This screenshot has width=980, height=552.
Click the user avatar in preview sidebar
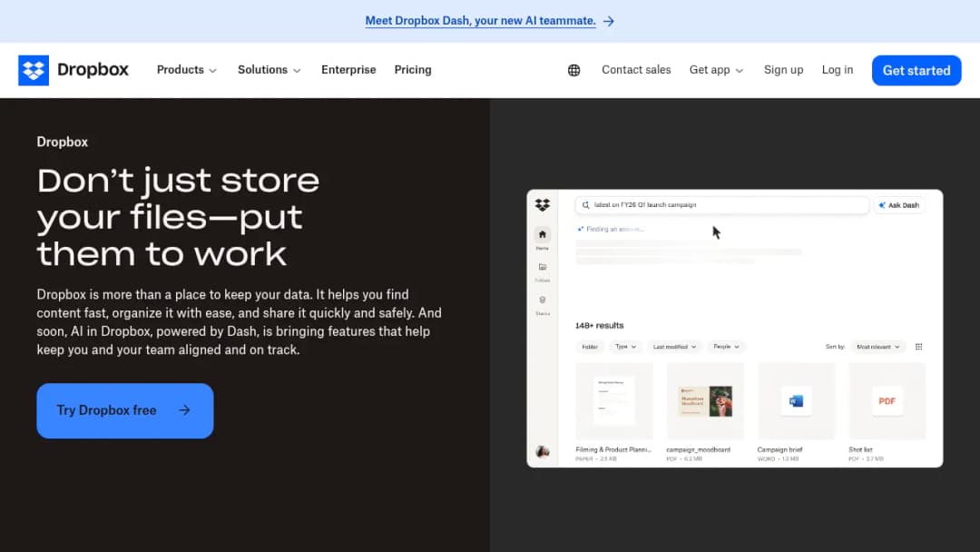543,451
